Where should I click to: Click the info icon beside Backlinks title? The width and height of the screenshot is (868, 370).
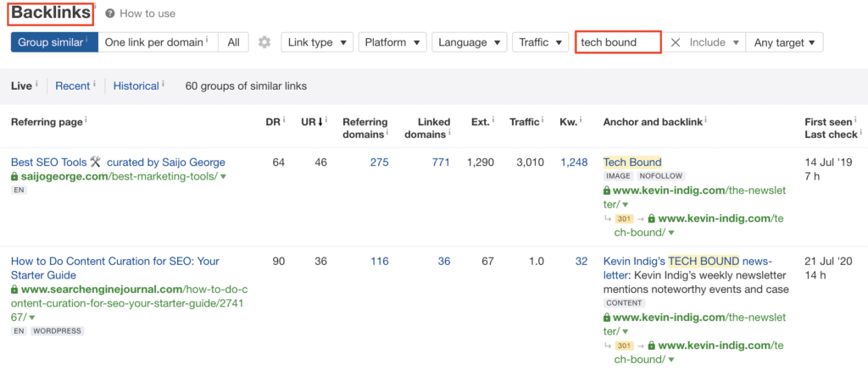coord(94,5)
